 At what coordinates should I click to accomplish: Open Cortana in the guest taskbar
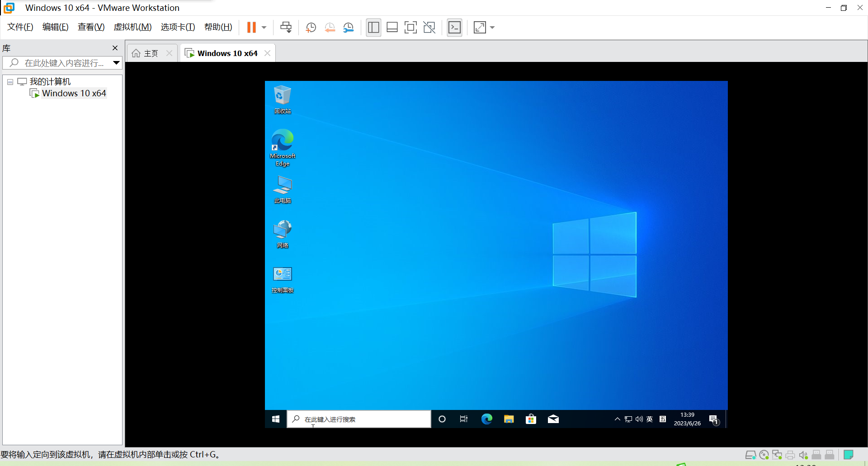tap(442, 419)
